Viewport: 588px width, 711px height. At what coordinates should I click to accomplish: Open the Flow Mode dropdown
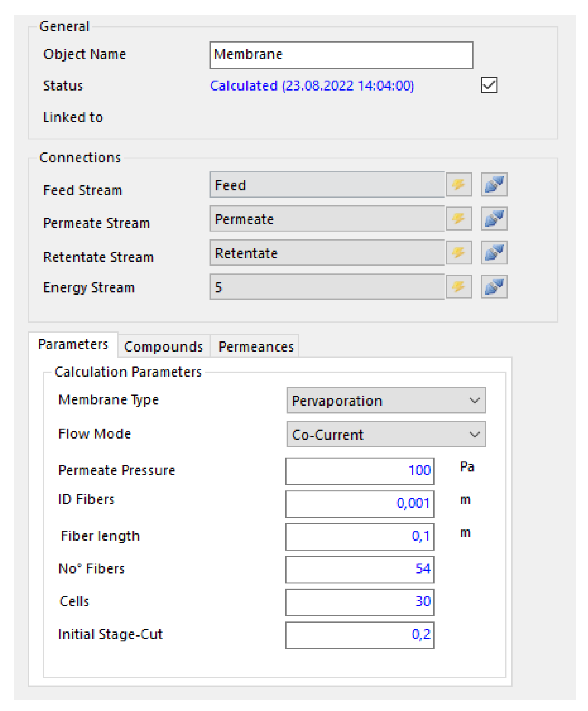[386, 435]
